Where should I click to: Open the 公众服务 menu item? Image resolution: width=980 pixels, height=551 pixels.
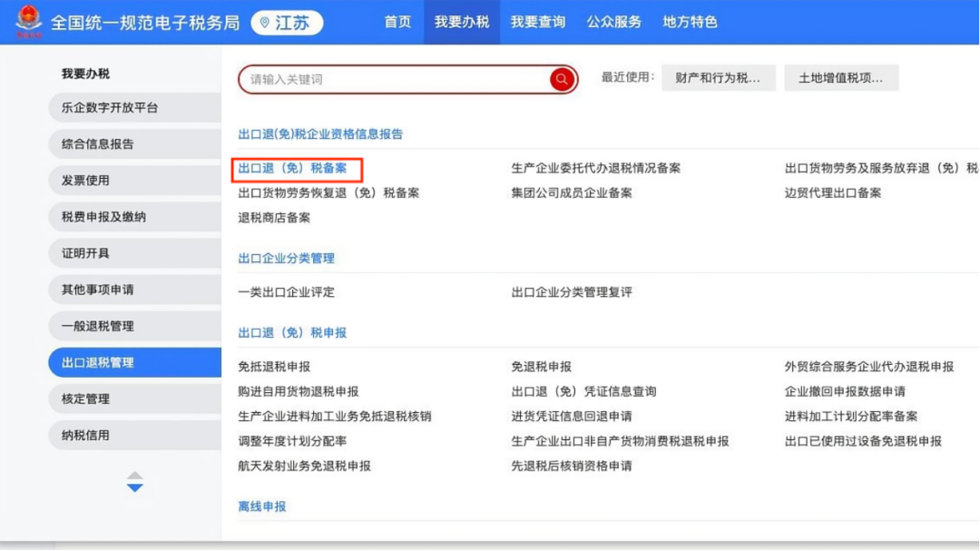pos(613,22)
